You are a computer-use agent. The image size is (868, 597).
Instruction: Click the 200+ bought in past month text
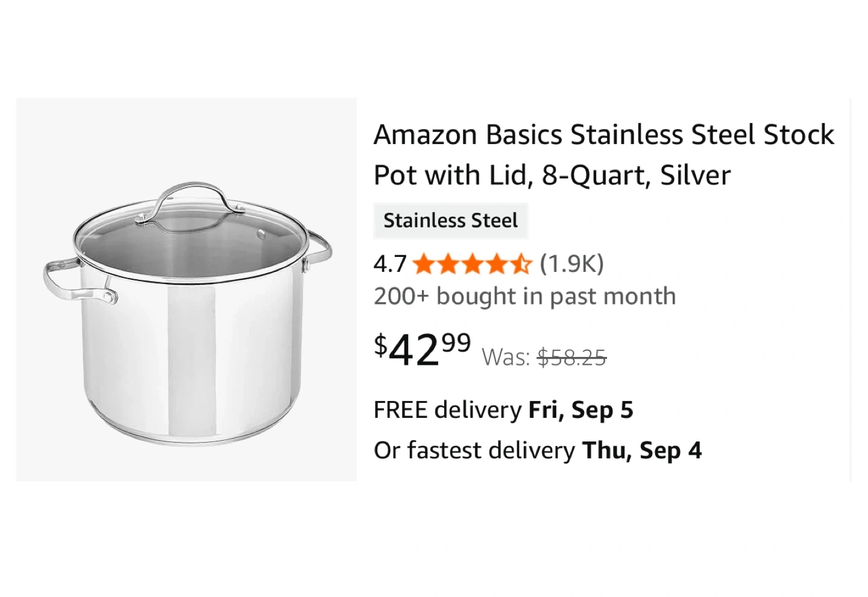(x=524, y=297)
